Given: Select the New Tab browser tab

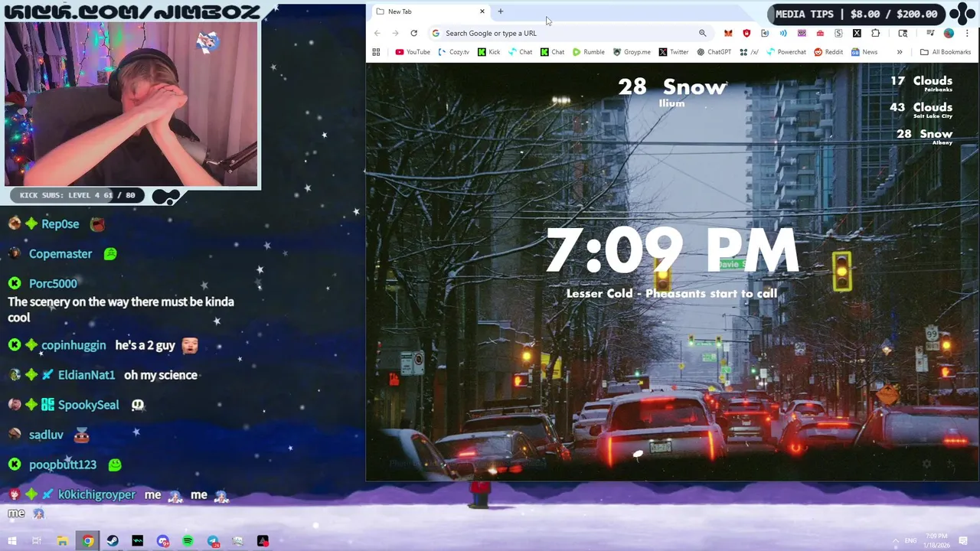Looking at the screenshot, I should (430, 11).
